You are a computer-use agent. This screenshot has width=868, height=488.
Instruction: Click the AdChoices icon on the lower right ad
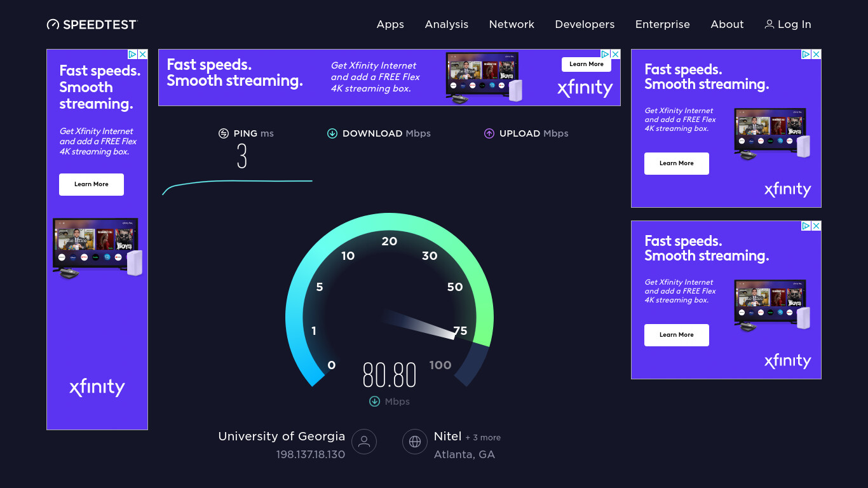(806, 226)
